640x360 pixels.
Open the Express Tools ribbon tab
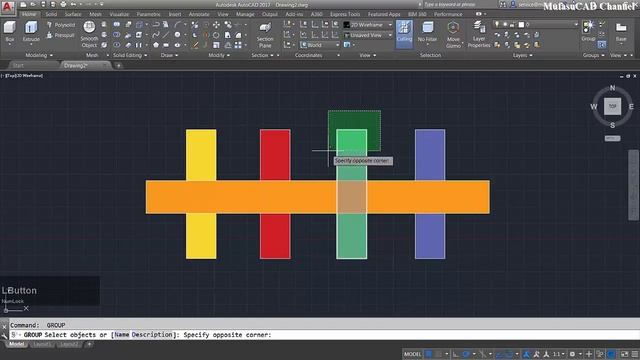coord(345,14)
